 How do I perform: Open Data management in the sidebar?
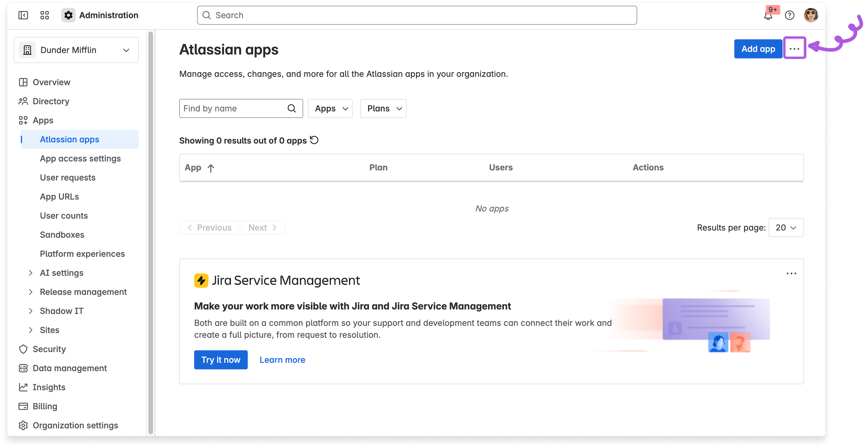[x=76, y=368]
